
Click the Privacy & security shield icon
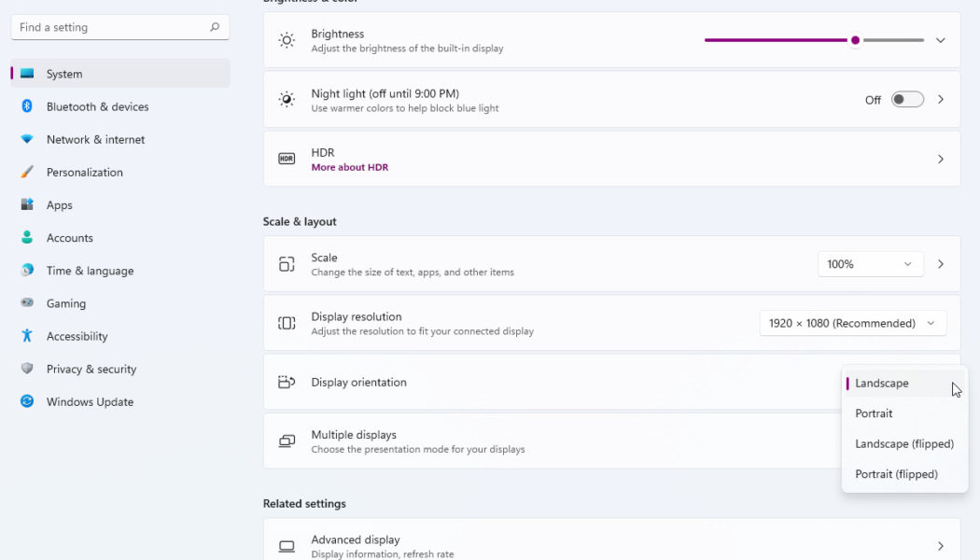[x=27, y=369]
